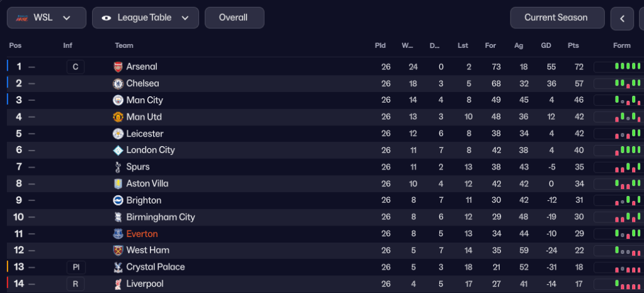Click the Aston Villa badge icon
This screenshot has height=293, width=644.
tap(118, 183)
